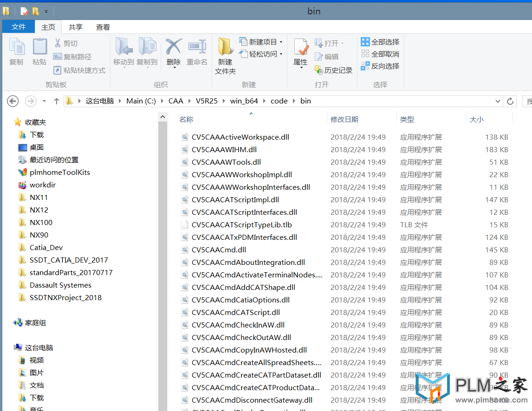The width and height of the screenshot is (532, 411).
Task: Click Copy path (复制路径)
Action: (x=73, y=57)
